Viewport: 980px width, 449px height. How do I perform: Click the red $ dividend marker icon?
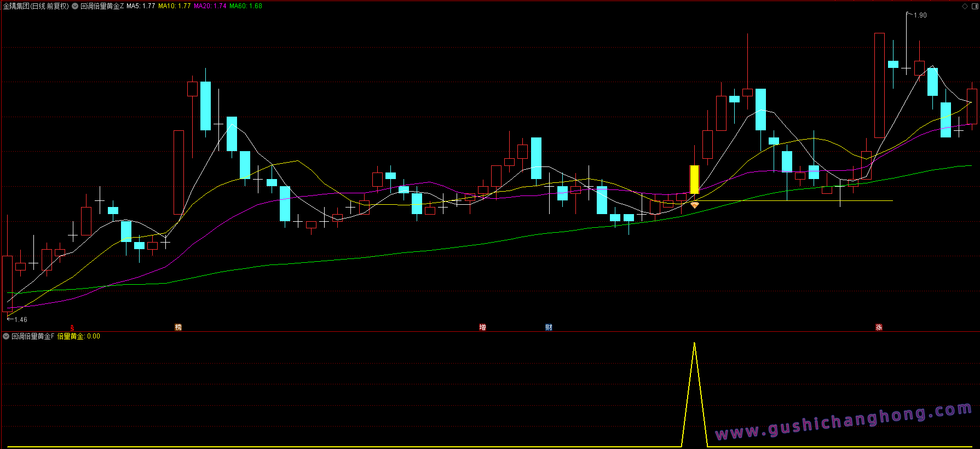pos(72,327)
